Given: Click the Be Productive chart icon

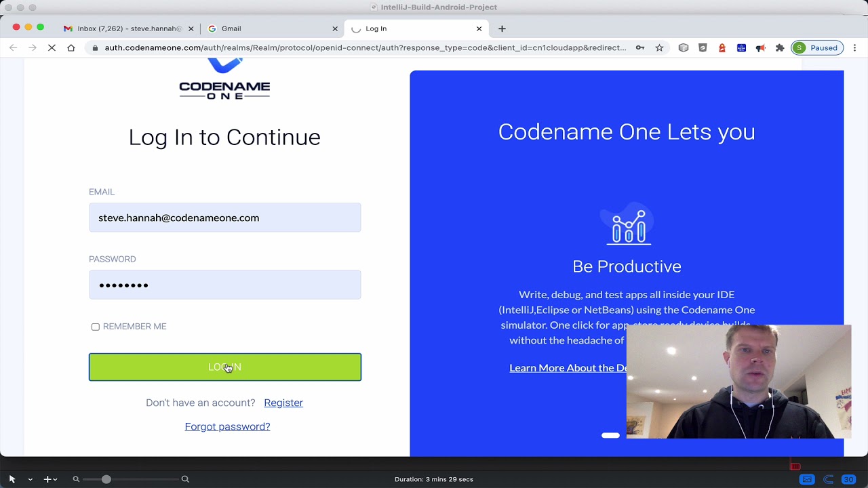Looking at the screenshot, I should click(x=629, y=225).
